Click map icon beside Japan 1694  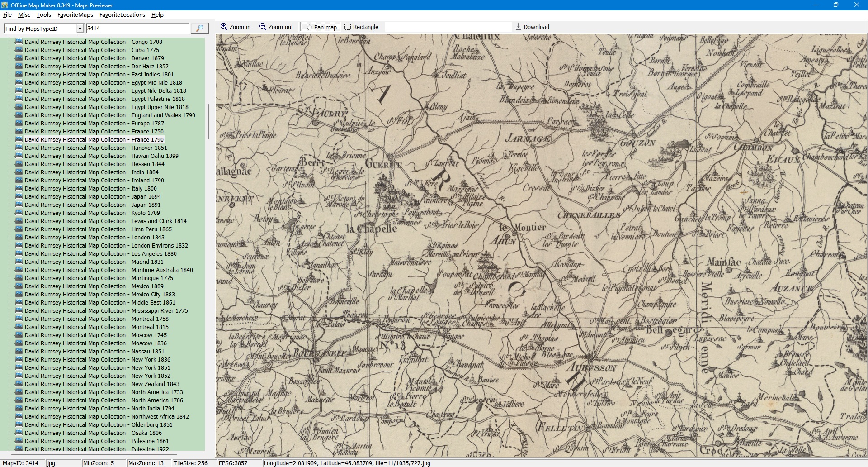19,196
